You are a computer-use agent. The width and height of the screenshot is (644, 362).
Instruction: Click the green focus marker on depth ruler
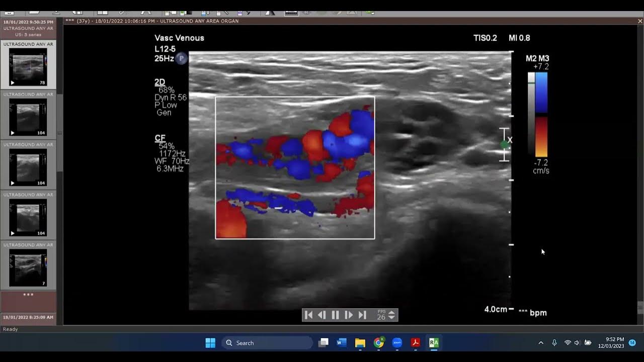click(x=504, y=144)
